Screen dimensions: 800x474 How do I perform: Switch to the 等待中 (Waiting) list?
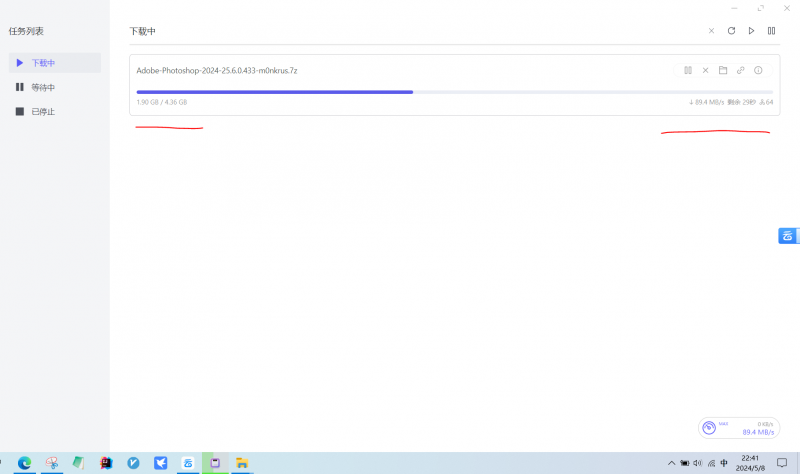[x=43, y=87]
